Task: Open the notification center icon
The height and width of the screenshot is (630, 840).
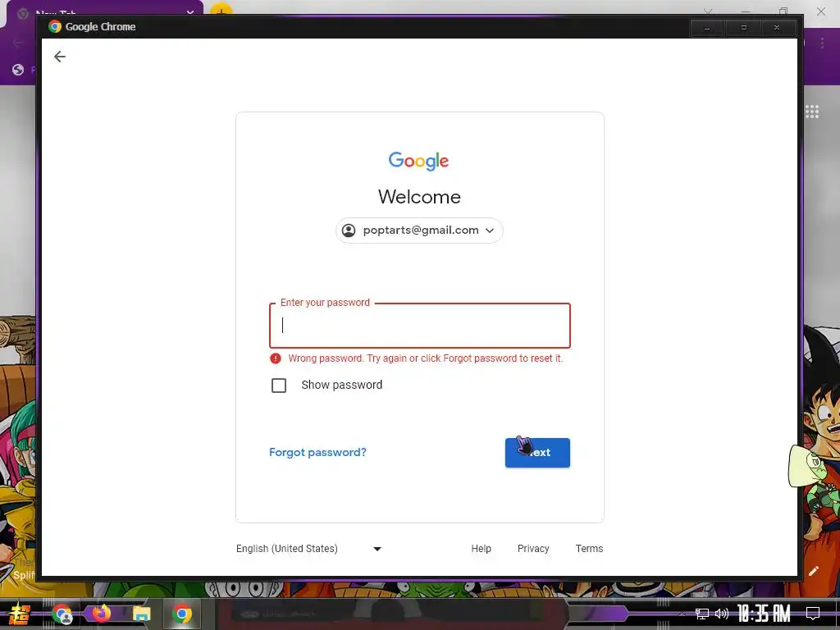Action: tap(813, 614)
